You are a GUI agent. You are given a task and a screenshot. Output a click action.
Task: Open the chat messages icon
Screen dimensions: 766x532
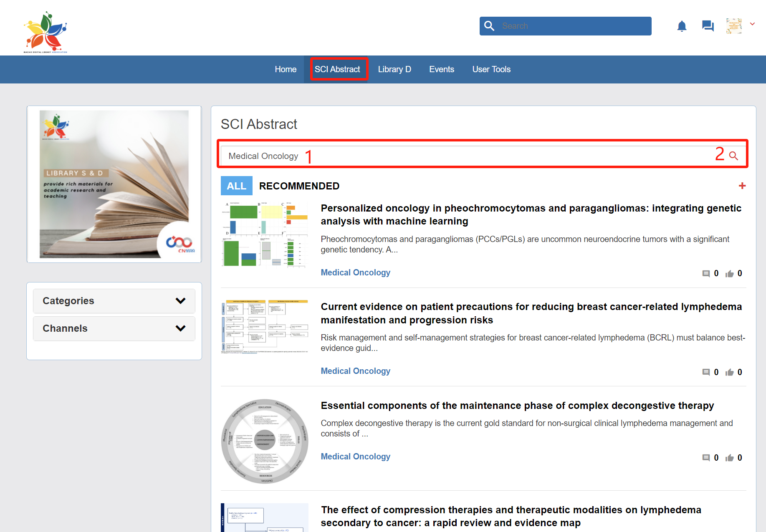pos(708,26)
